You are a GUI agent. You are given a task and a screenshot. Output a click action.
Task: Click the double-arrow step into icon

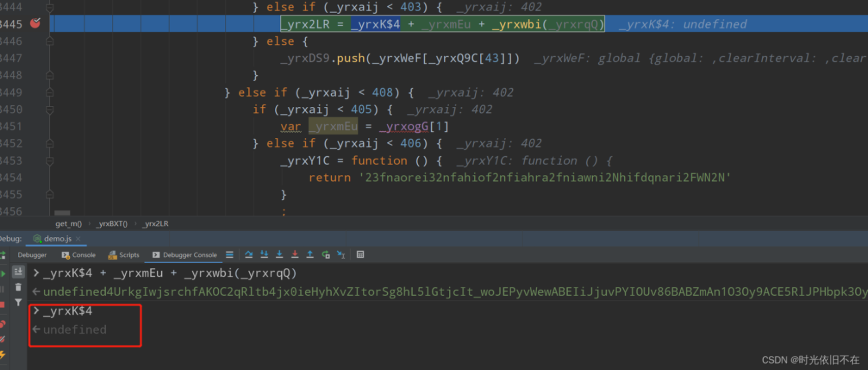(x=264, y=255)
